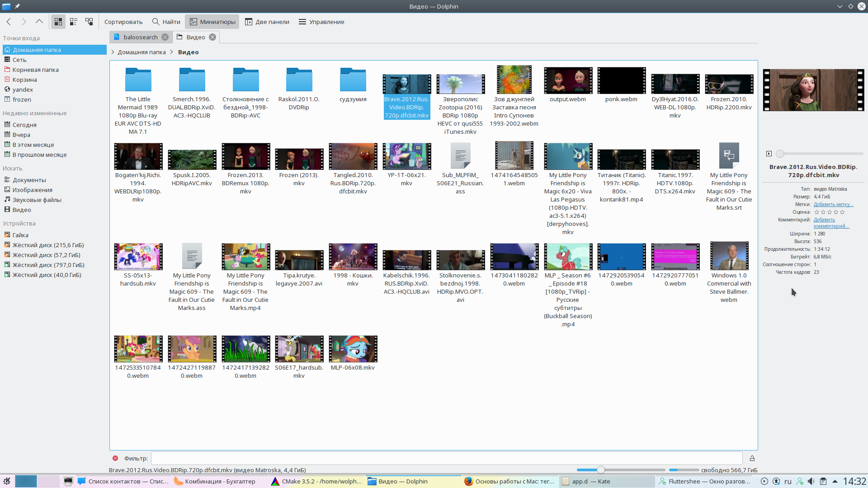This screenshot has height=488, width=868.
Task: Go up one folder level
Action: (39, 22)
